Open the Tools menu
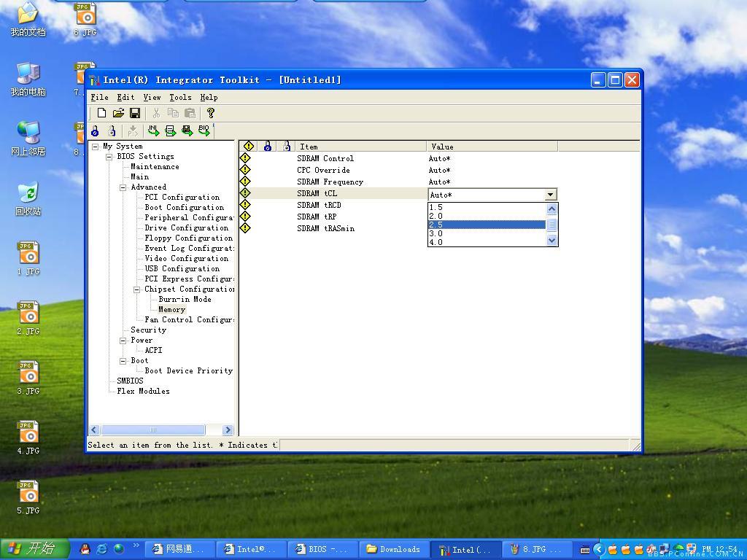 tap(181, 97)
